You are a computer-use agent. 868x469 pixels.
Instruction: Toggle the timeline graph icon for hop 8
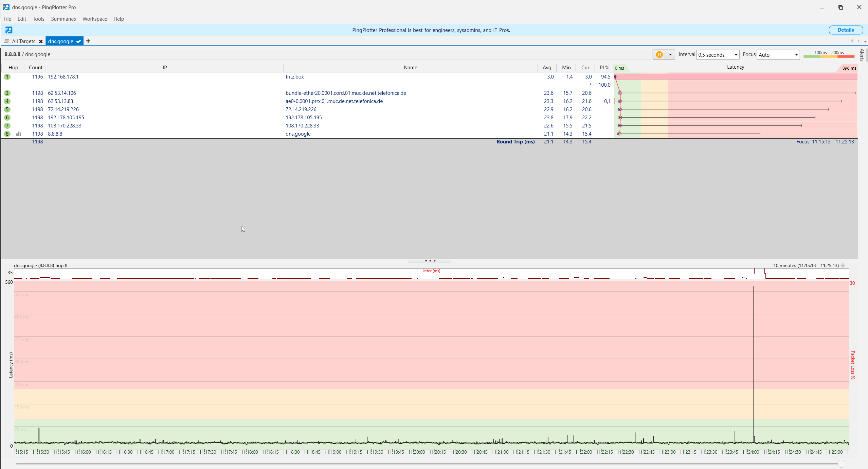click(19, 134)
